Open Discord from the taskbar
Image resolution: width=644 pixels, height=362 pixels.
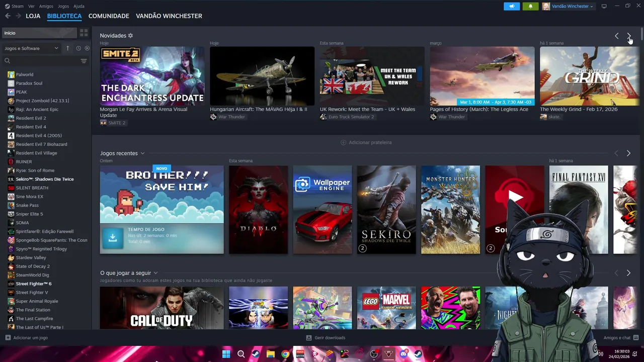(x=404, y=354)
